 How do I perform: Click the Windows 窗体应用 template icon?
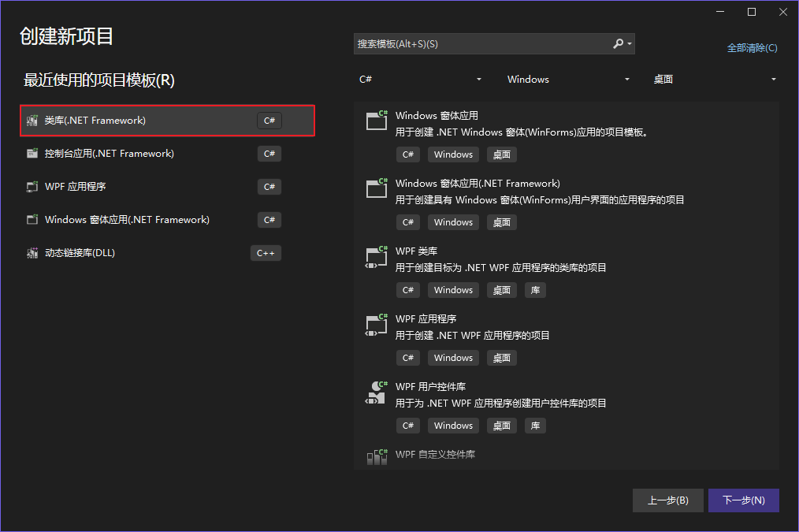coord(376,120)
